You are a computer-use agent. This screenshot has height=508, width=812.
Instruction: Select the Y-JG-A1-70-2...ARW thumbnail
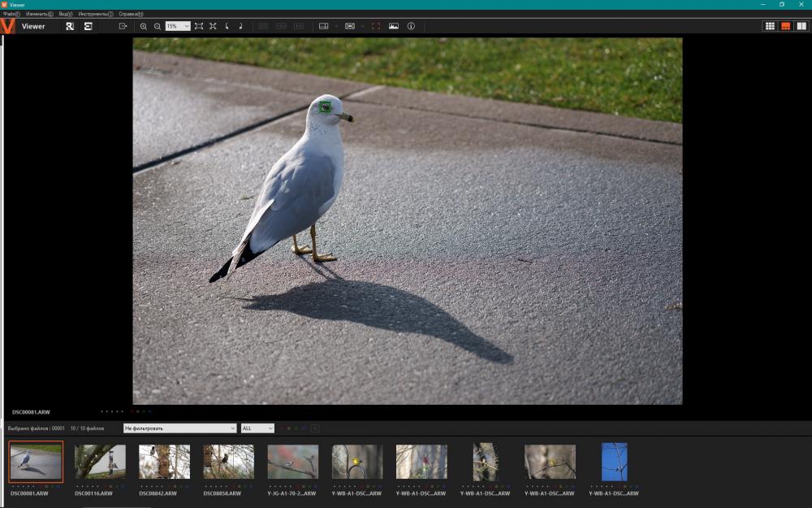(x=292, y=462)
